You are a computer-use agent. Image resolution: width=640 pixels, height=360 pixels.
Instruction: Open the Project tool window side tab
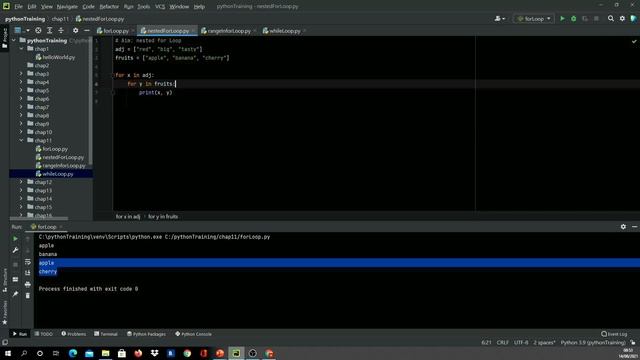pyautogui.click(x=4, y=38)
